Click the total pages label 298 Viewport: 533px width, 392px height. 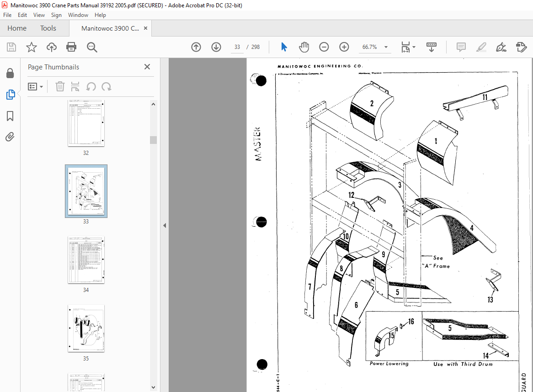(x=256, y=47)
